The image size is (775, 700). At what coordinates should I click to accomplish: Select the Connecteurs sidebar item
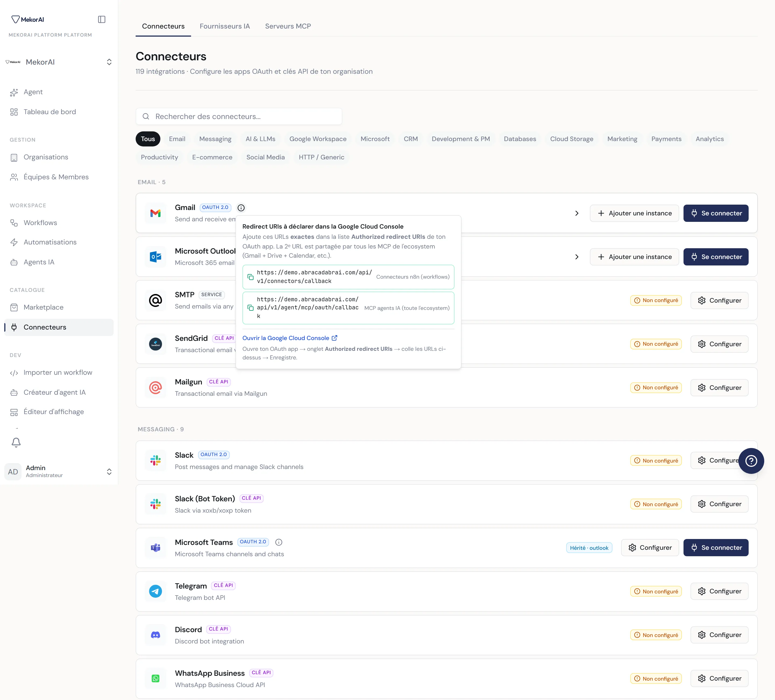point(59,327)
